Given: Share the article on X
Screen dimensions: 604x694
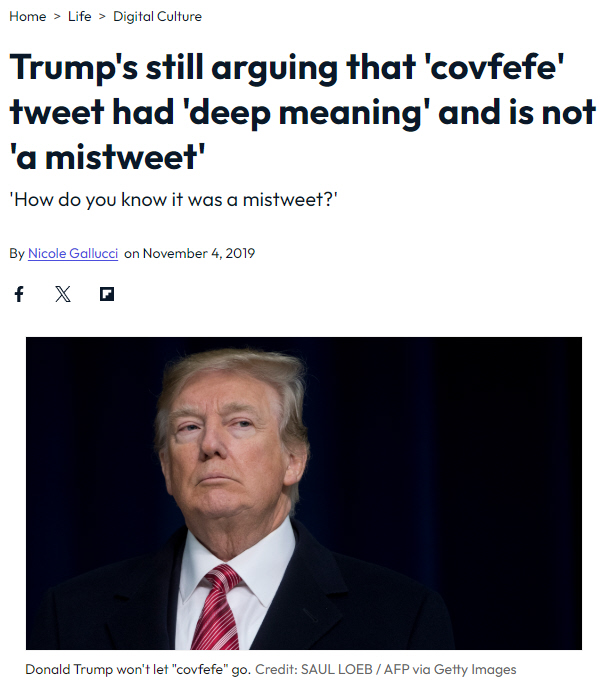Looking at the screenshot, I should [63, 294].
